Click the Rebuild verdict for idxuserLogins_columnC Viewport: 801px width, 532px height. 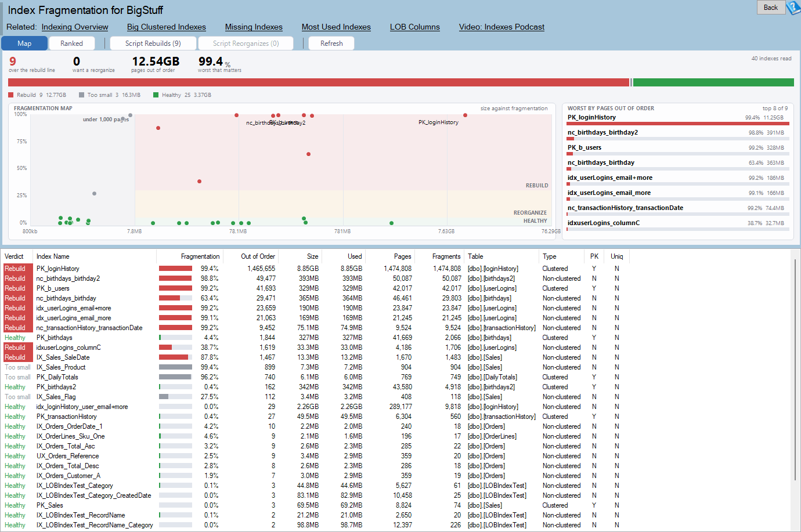tap(18, 348)
